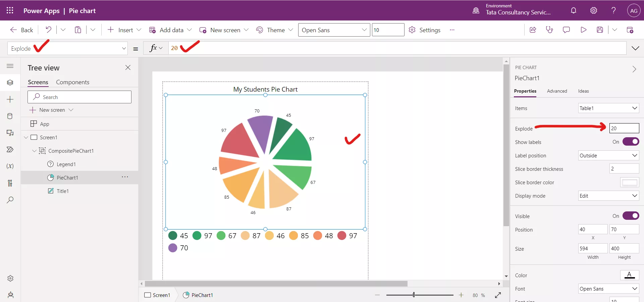This screenshot has width=644, height=302.
Task: Open the Data panel cylinder icon
Action: point(10,116)
